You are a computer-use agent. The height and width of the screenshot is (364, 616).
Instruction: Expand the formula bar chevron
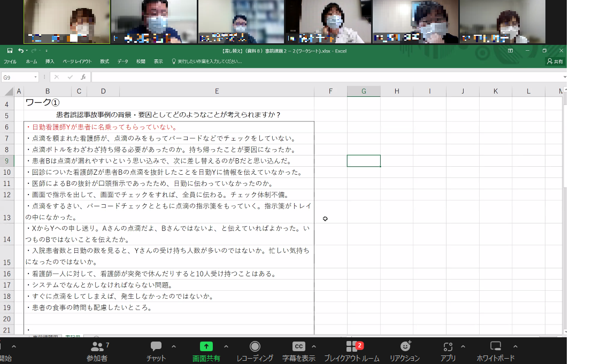(564, 77)
